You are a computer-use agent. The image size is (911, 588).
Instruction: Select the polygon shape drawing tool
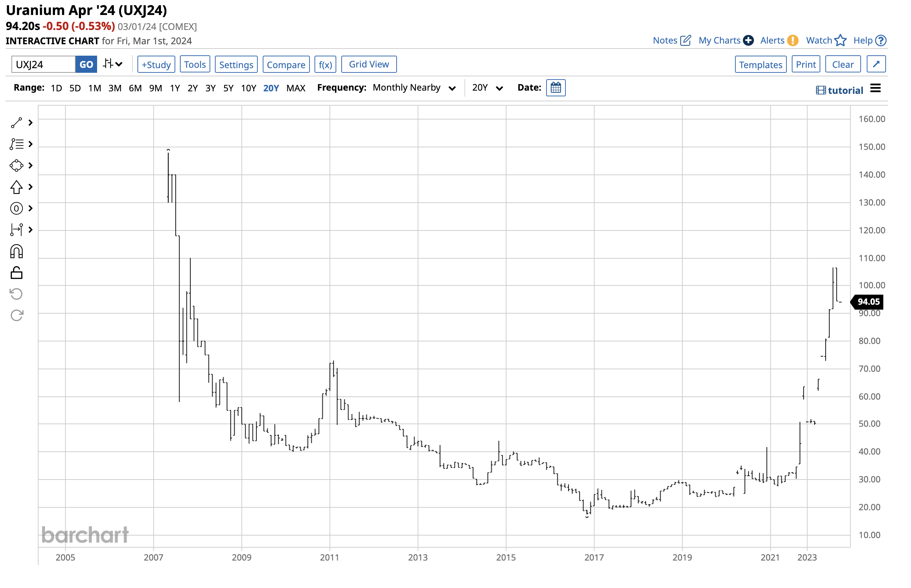(x=16, y=165)
